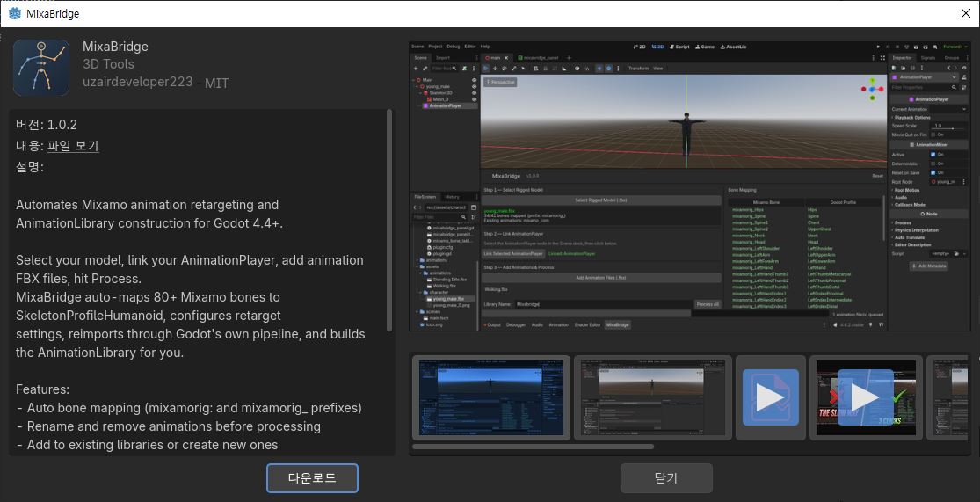Close the MixaBridge window with the X

coord(966,13)
